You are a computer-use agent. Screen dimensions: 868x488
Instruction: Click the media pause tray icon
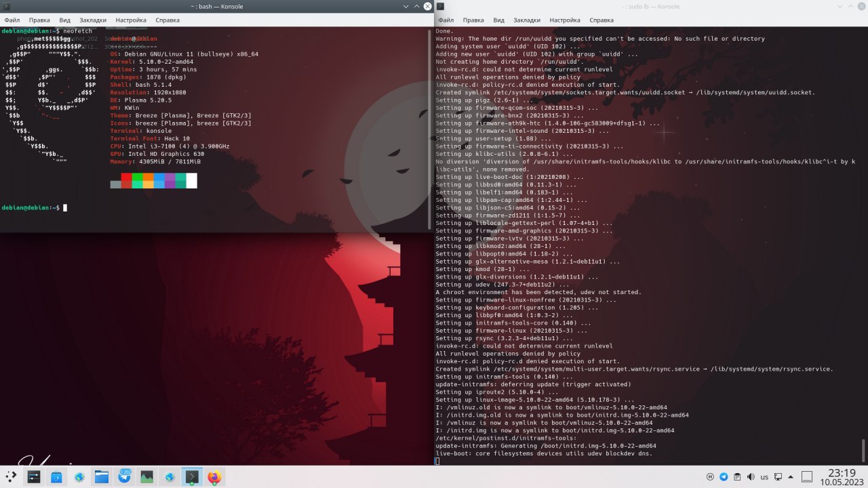[x=710, y=476]
